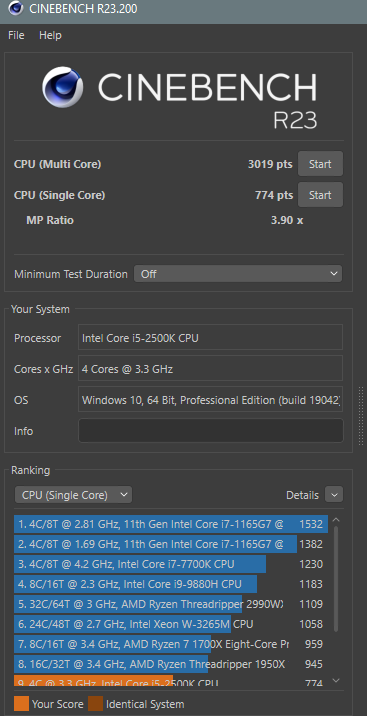Select the Ryzen 7 1700X ranking entry
The image size is (367, 716).
pyautogui.click(x=171, y=644)
